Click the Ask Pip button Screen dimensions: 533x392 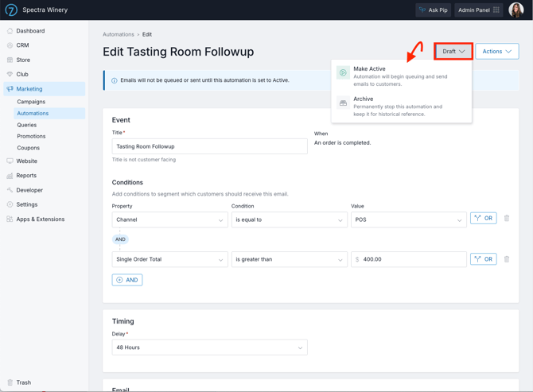click(x=433, y=10)
